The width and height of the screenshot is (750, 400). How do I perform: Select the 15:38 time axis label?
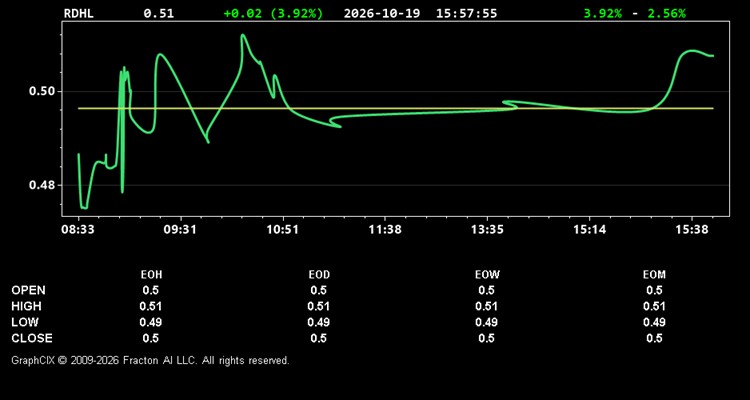pos(692,230)
